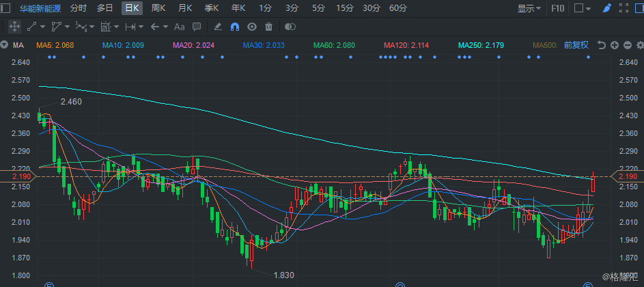644x287 pixels.
Task: Zoom in chart with plus icon
Action: pos(615,45)
